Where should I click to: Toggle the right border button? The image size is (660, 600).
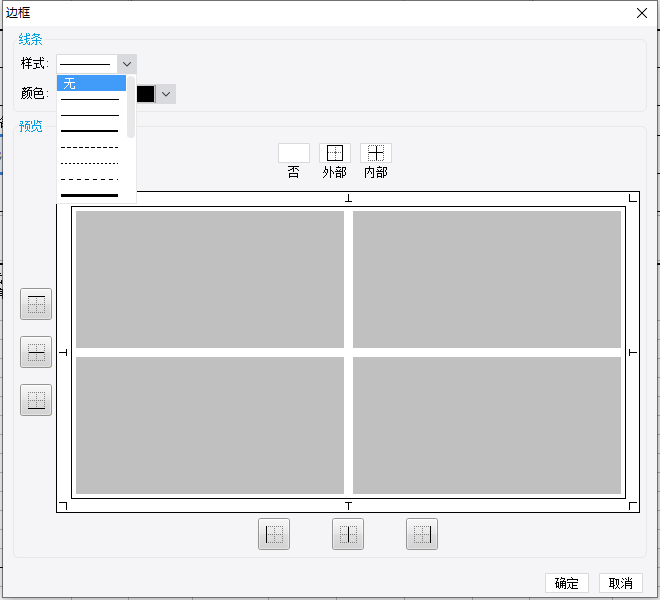click(x=422, y=534)
